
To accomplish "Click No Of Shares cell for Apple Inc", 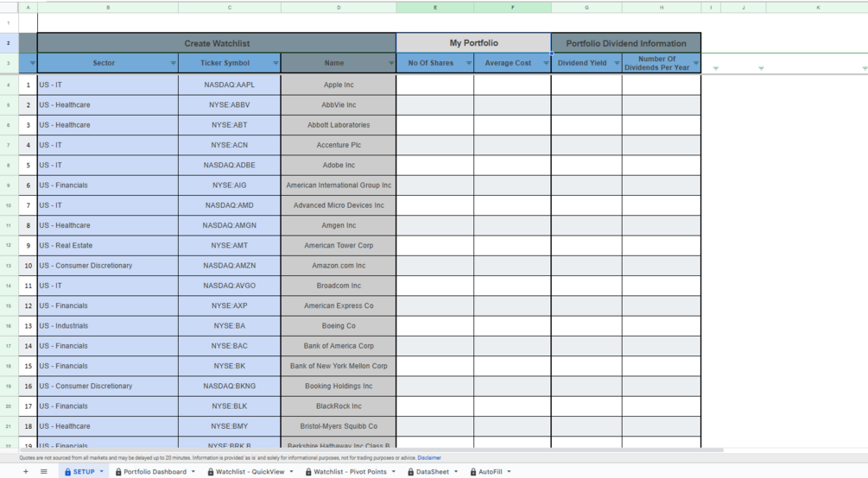I will (x=435, y=85).
